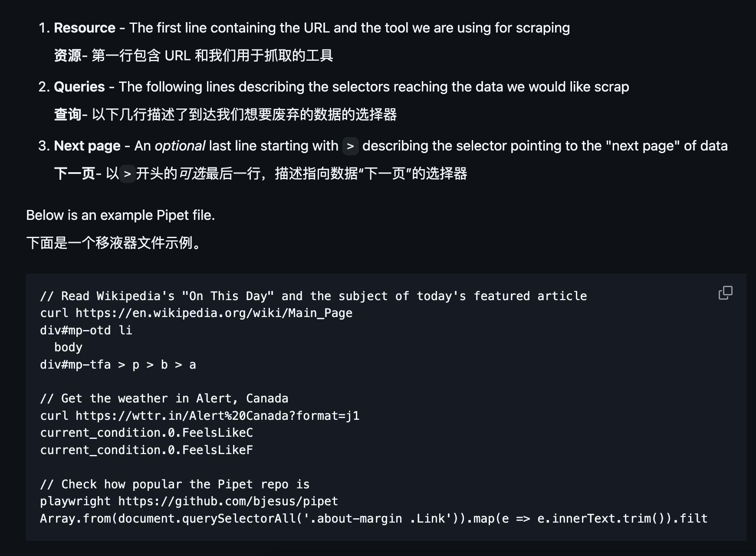Click the inline '>' code in Chinese 下一页 line
Image resolution: width=756 pixels, height=556 pixels.
[x=127, y=174]
